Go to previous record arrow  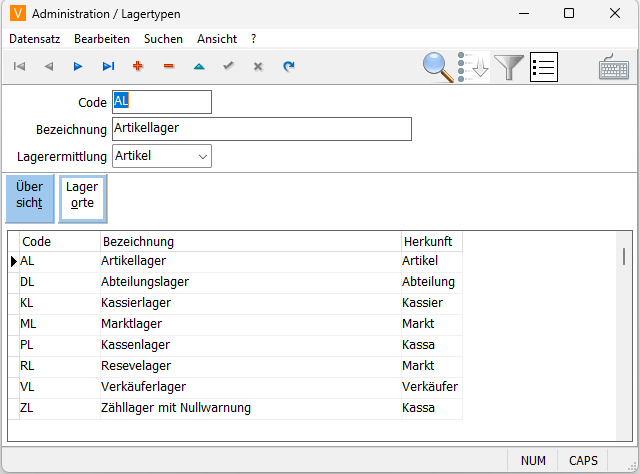click(49, 66)
